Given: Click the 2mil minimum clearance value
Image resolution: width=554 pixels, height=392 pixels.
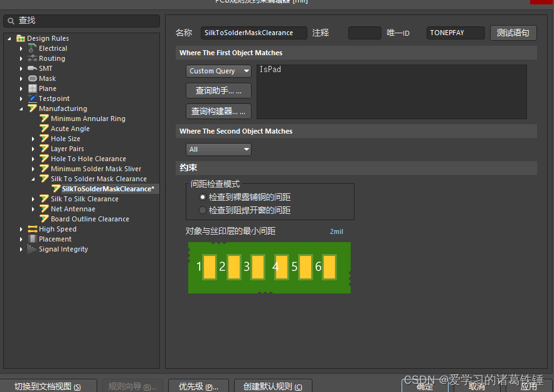Looking at the screenshot, I should (336, 231).
